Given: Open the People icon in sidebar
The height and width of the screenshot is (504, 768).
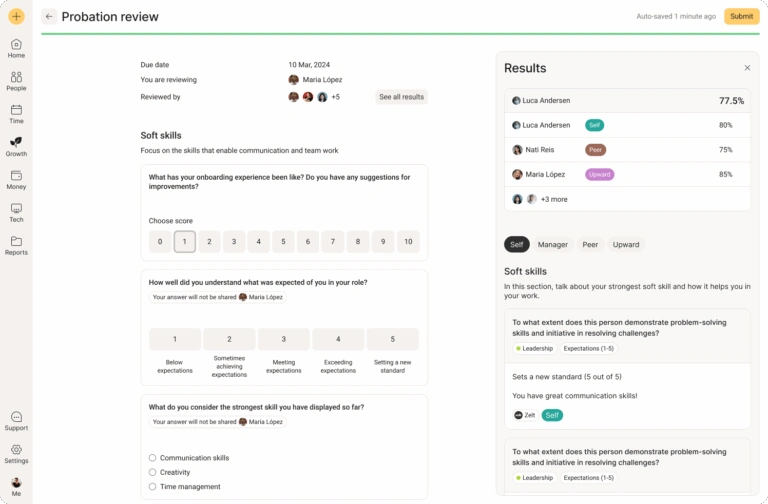Looking at the screenshot, I should (x=16, y=81).
